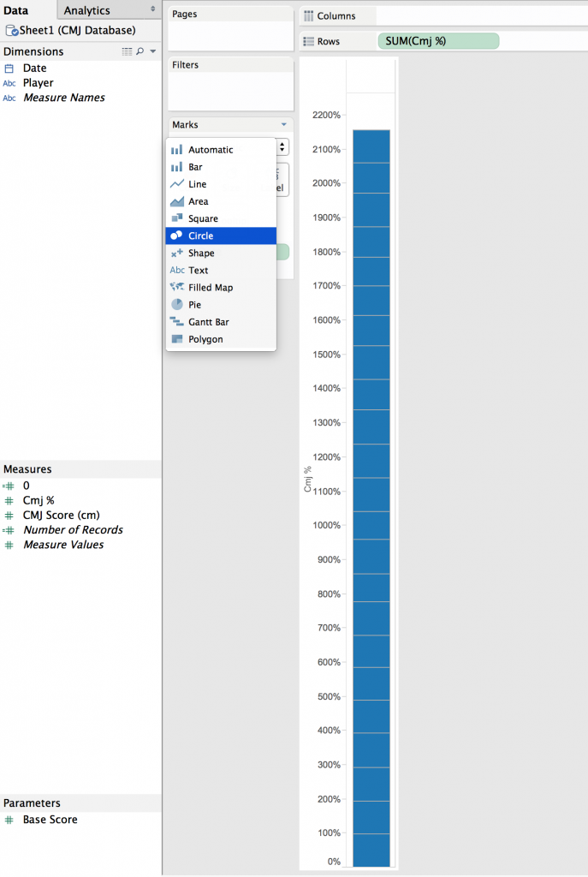Select the CMJ Score (cm) measure
588x877 pixels.
(61, 515)
